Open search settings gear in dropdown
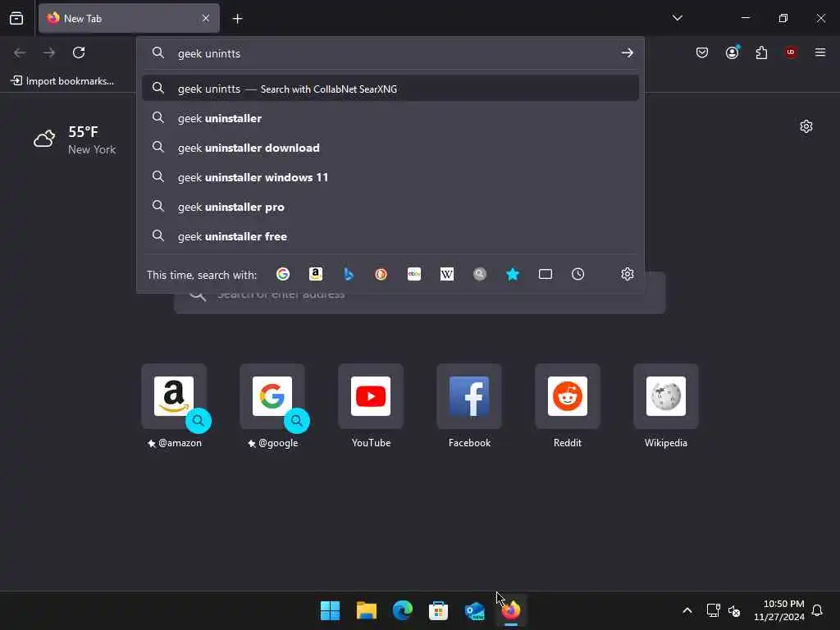The image size is (840, 630). [x=628, y=274]
